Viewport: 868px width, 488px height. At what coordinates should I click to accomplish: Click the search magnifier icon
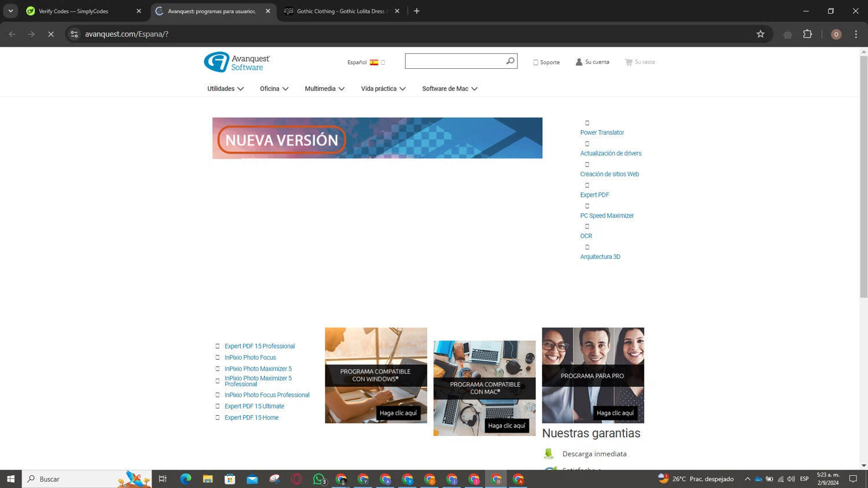point(510,61)
